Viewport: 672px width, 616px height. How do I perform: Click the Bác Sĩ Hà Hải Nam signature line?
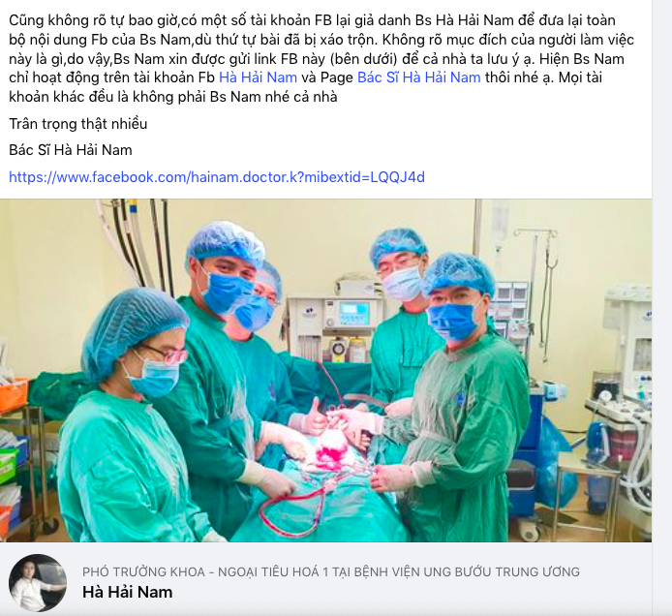point(71,150)
